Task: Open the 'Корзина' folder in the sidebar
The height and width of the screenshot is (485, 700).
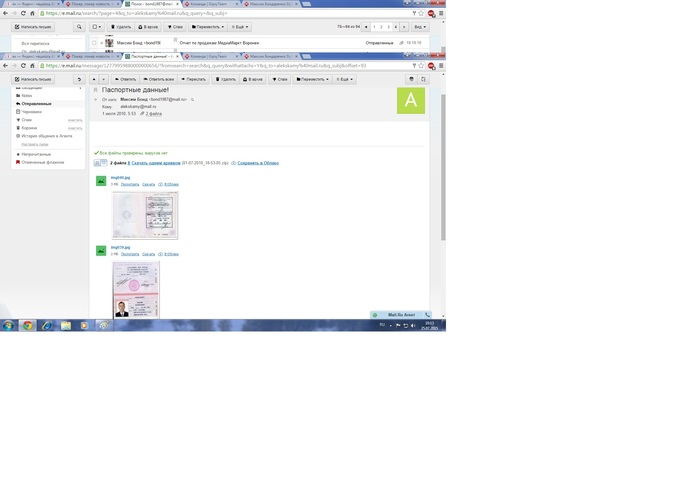Action: coord(29,128)
